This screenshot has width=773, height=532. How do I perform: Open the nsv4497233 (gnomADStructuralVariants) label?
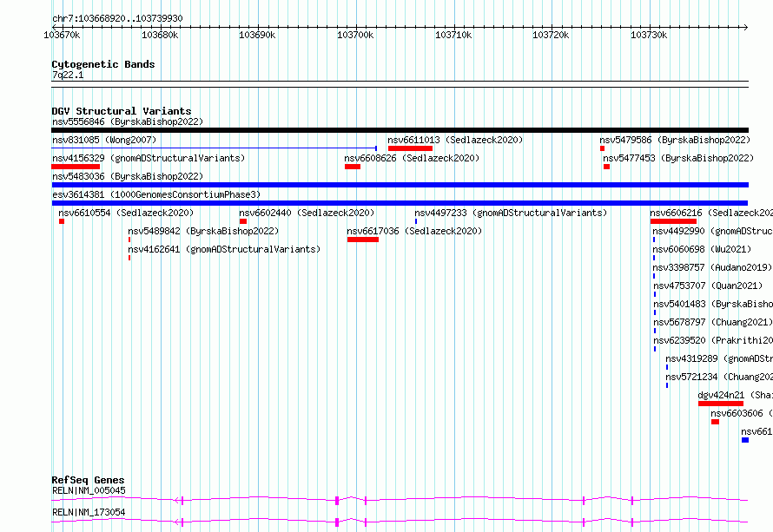pyautogui.click(x=511, y=213)
